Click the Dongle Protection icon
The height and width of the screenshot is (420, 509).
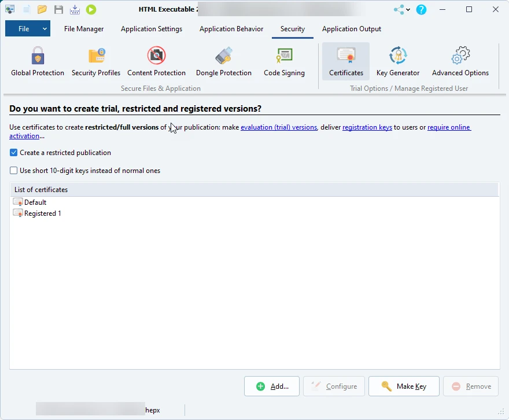pyautogui.click(x=224, y=61)
